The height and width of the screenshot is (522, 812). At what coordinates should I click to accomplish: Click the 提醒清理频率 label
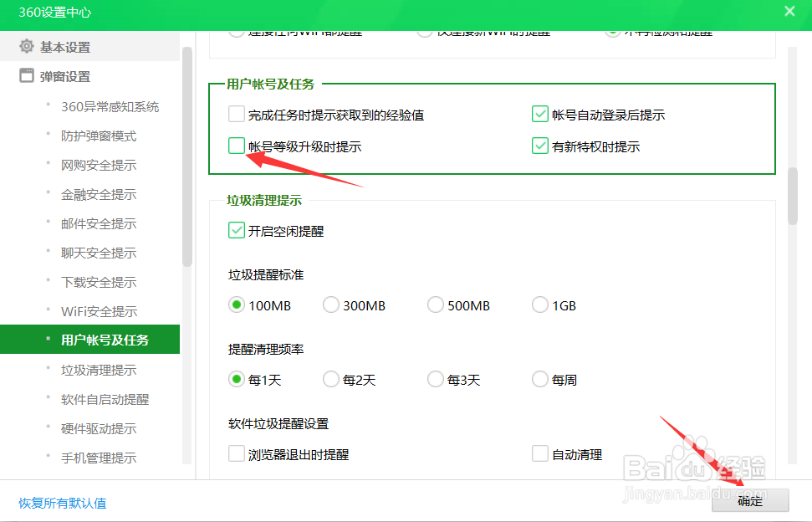[x=266, y=350]
